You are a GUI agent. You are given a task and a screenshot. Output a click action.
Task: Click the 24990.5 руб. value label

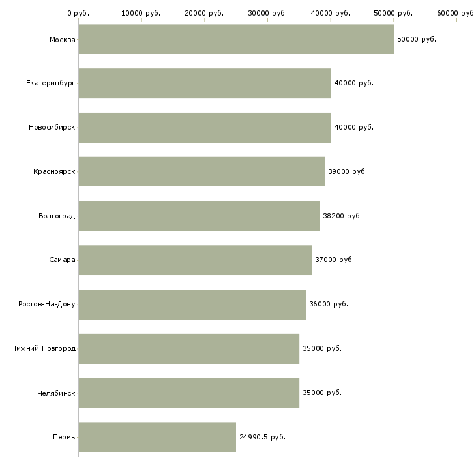coord(262,437)
